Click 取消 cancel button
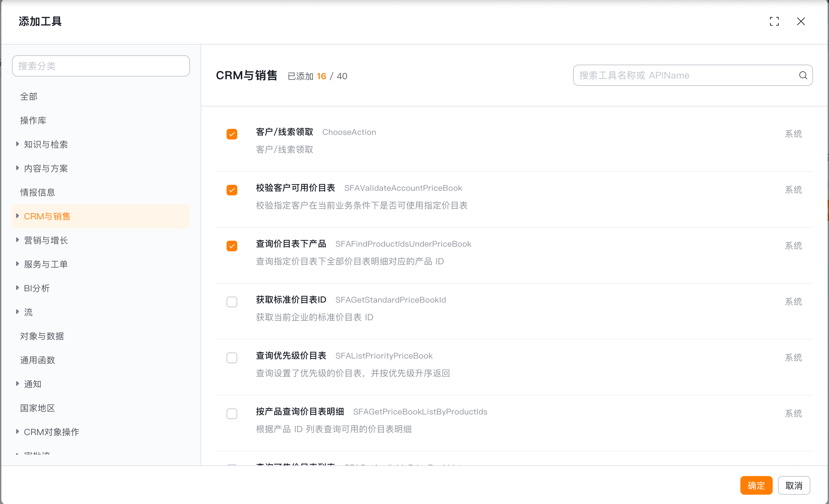This screenshot has width=829, height=504. (794, 485)
